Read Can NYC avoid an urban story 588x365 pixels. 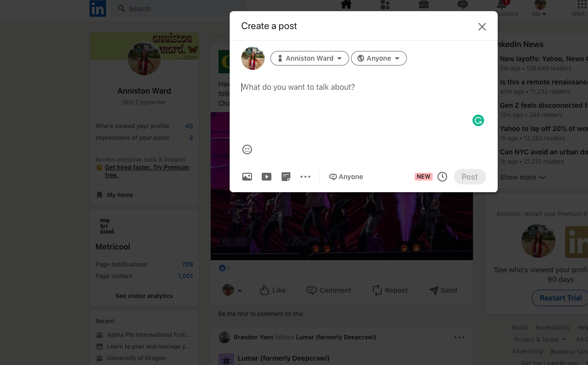pyautogui.click(x=544, y=152)
